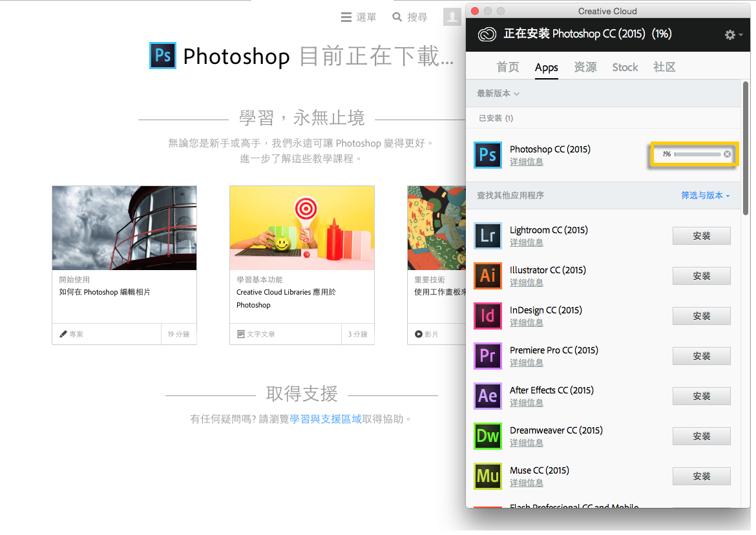Click the Lightroom Lr app icon
This screenshot has height=535, width=756.
[x=487, y=236]
